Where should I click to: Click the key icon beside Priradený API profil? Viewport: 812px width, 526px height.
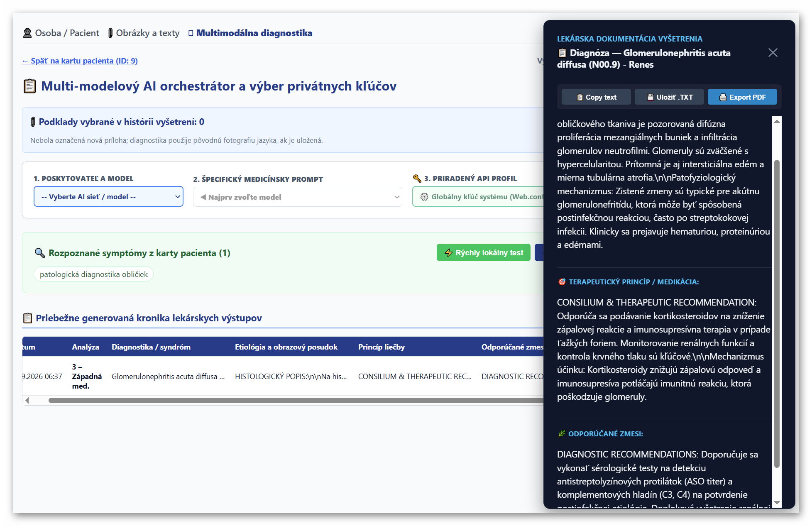pyautogui.click(x=417, y=178)
